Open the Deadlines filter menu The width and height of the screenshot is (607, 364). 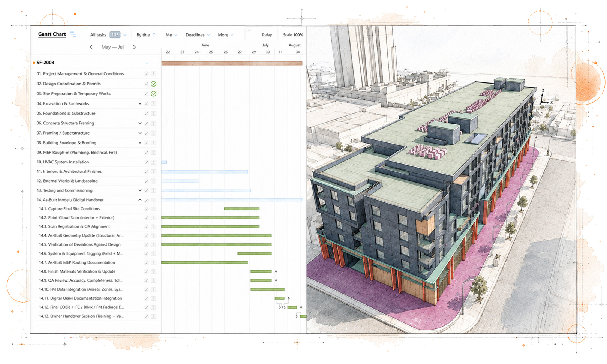pos(198,35)
